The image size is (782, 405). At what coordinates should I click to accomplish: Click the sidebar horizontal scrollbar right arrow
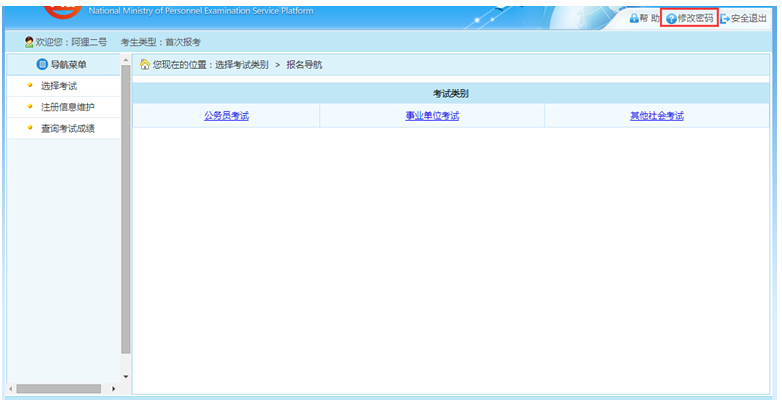point(113,388)
